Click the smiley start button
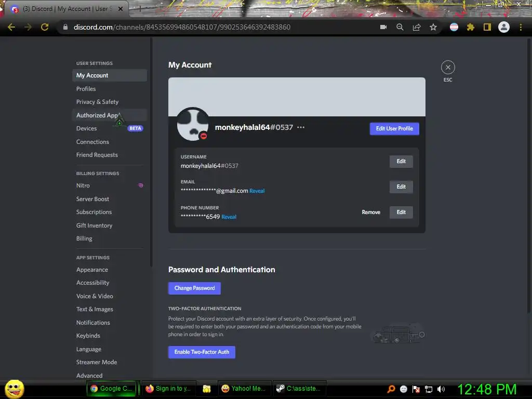 [14, 389]
